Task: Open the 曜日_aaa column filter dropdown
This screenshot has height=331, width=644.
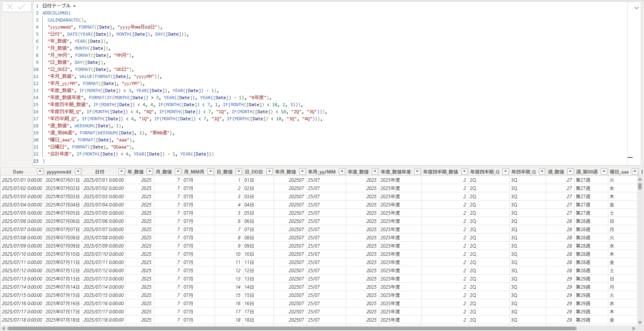Action: coord(635,172)
